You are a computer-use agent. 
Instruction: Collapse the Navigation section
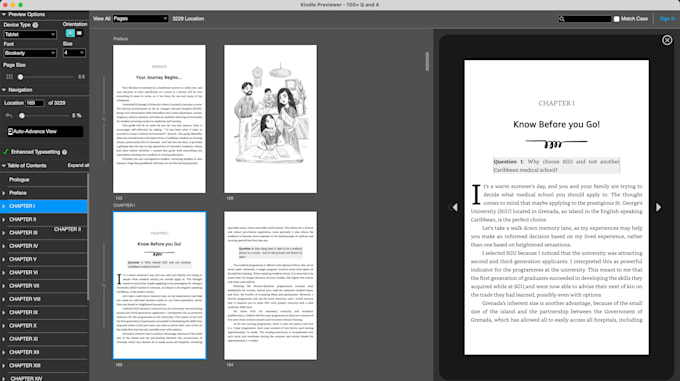tap(4, 90)
